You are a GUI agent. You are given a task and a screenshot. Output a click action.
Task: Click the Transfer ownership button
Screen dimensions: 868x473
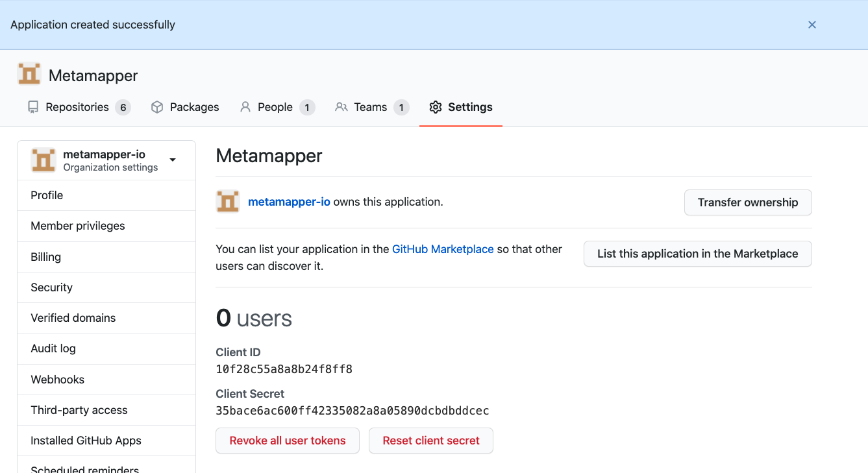point(748,202)
